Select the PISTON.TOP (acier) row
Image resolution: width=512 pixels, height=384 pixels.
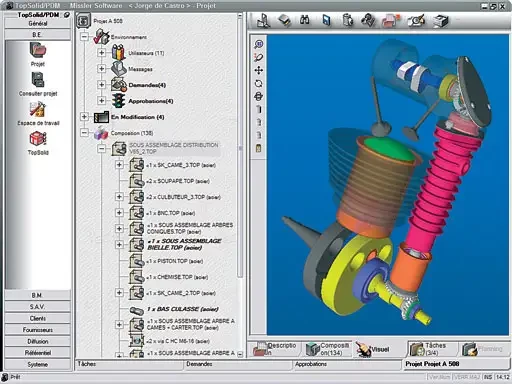point(175,261)
